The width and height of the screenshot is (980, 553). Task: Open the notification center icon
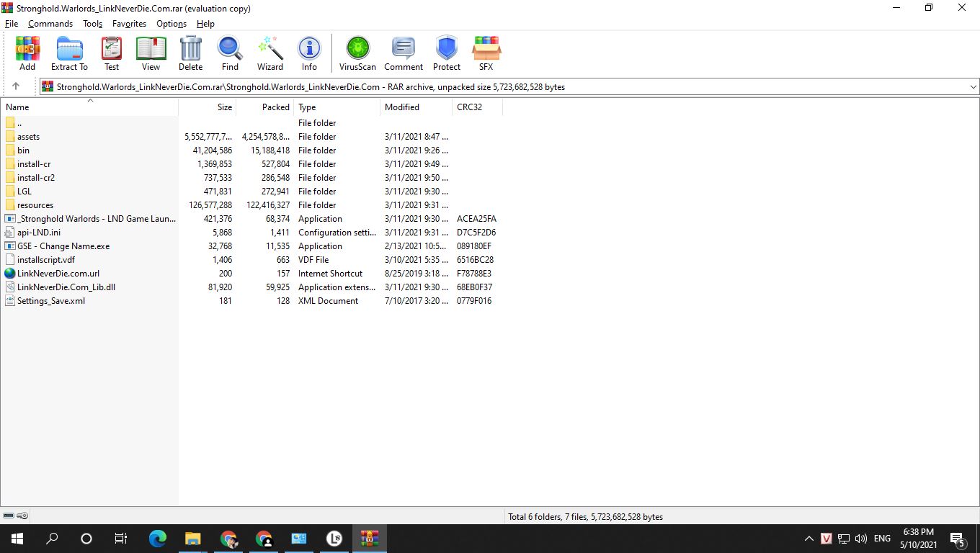[958, 539]
